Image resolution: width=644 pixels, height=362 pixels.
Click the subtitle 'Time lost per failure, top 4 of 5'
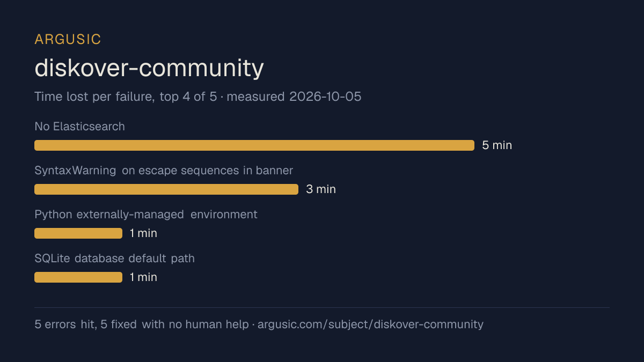126,97
